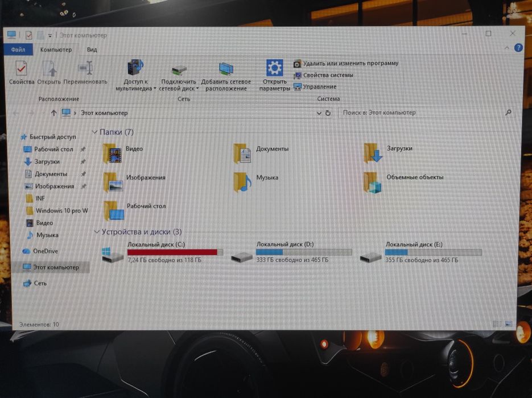532x398 pixels.
Task: Click Управление button
Action: 315,87
